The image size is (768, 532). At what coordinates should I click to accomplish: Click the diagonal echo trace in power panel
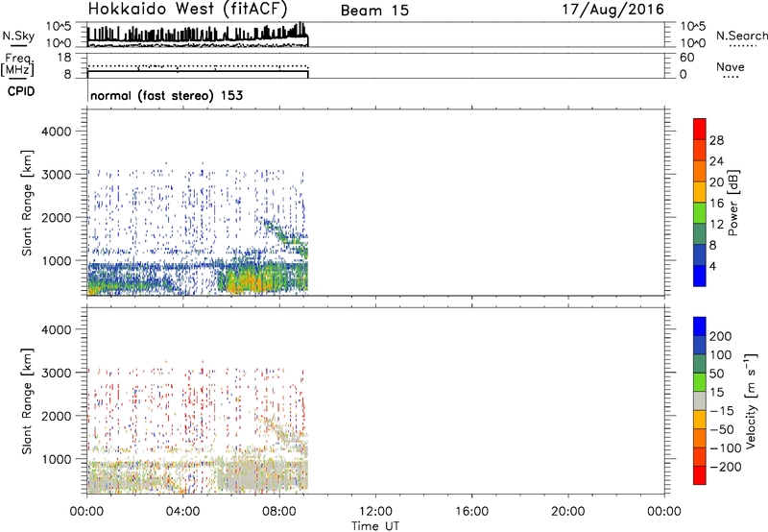pos(286,238)
